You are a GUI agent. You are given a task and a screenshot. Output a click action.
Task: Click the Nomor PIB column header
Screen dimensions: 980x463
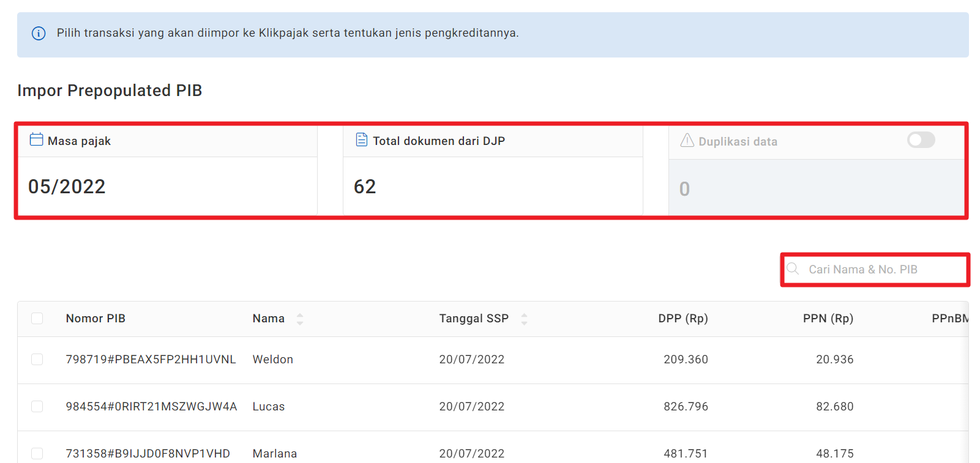(x=95, y=319)
